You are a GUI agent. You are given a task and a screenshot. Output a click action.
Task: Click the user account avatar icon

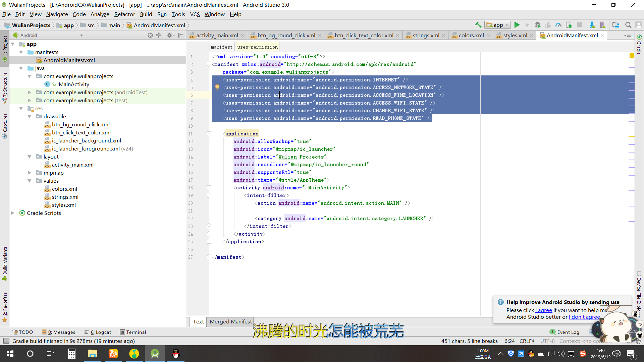point(639,25)
